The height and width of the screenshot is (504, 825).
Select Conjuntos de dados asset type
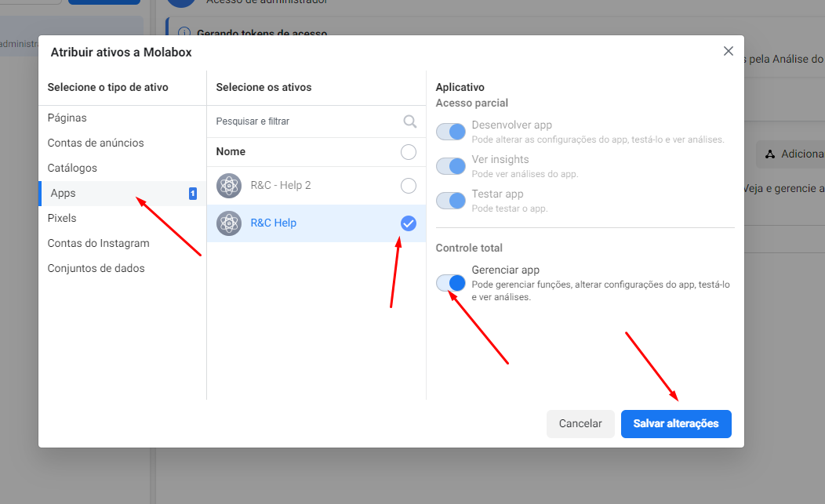(x=96, y=268)
